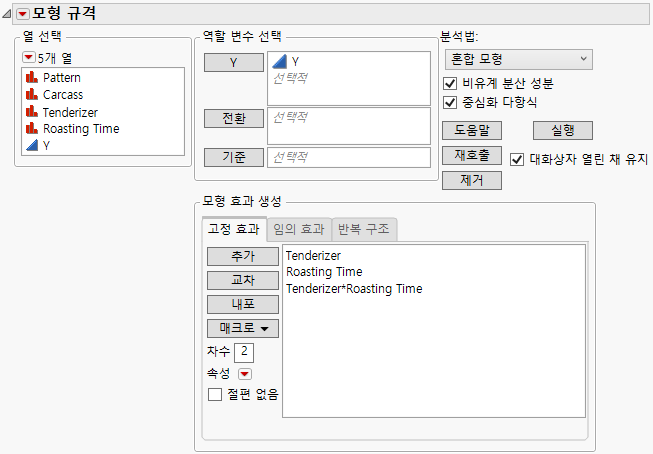The height and width of the screenshot is (454, 653).
Task: Click the 제거 remove button
Action: point(472,180)
